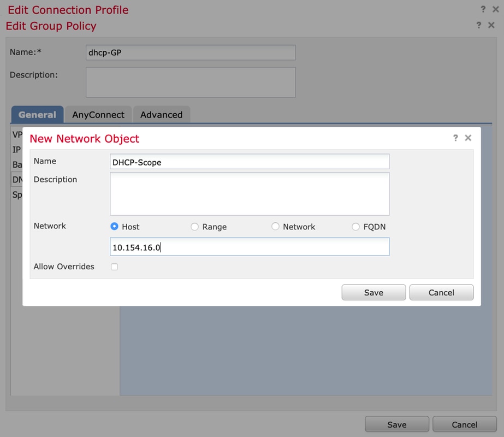Click the group policy Description box
Viewport: 504px width, 437px height.
191,82
